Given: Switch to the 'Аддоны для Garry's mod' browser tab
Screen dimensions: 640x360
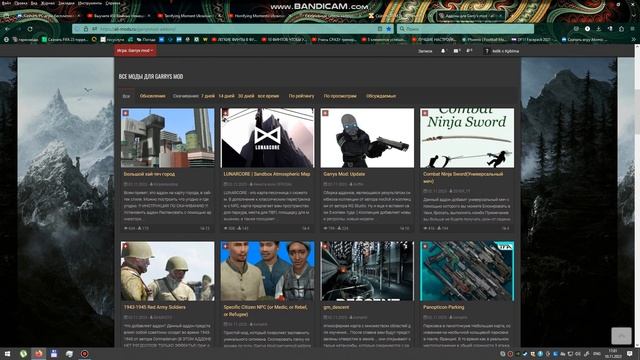Looking at the screenshot, I should 471,16.
